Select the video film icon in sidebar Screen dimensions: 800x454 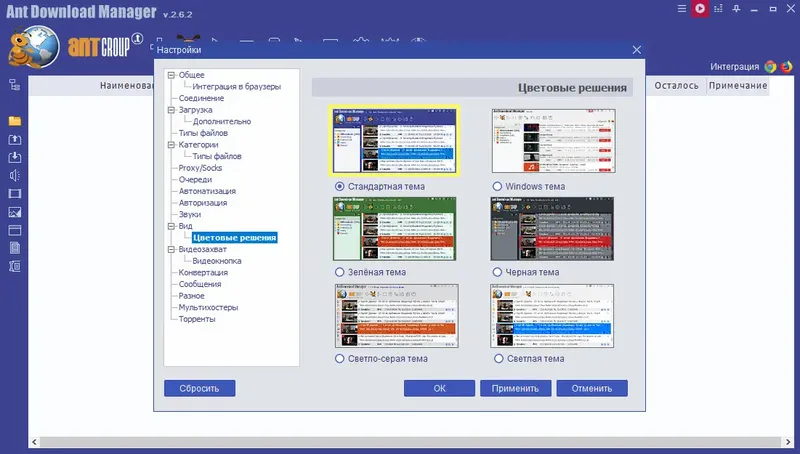point(15,194)
